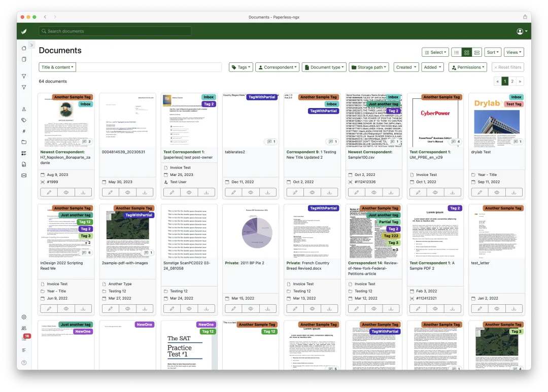The height and width of the screenshot is (392, 548).
Task: Edit the tablerates2 document with pencil icon
Action: tap(233, 192)
